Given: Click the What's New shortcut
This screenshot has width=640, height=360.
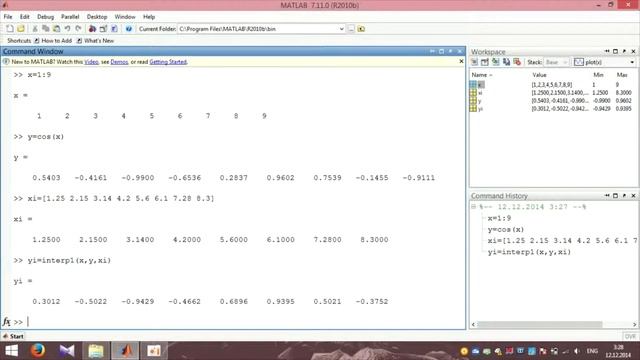Looking at the screenshot, I should point(96,41).
